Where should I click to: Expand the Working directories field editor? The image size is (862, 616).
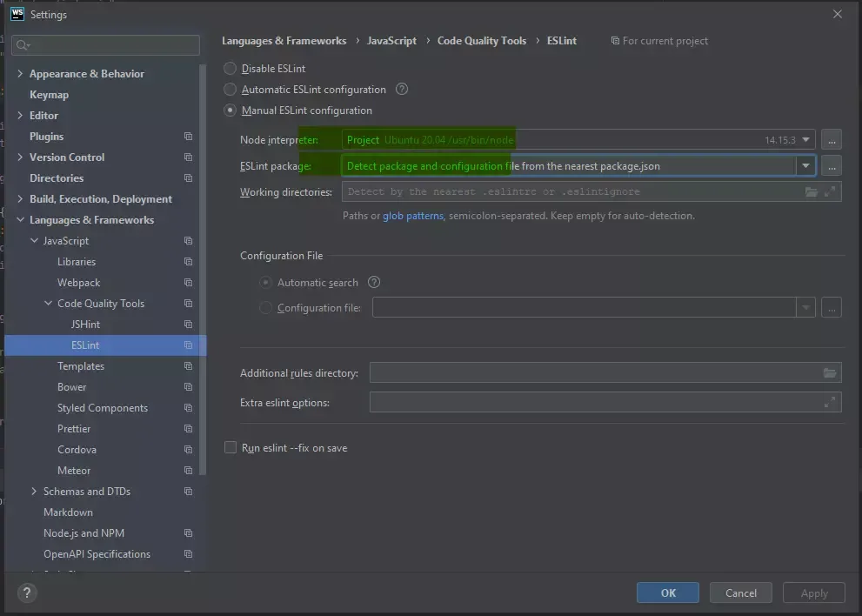(830, 192)
